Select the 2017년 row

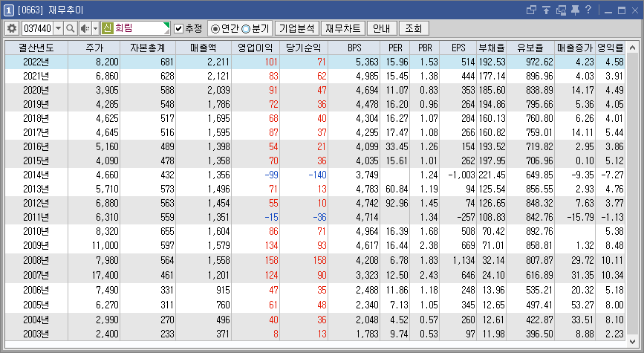pyautogui.click(x=315, y=132)
